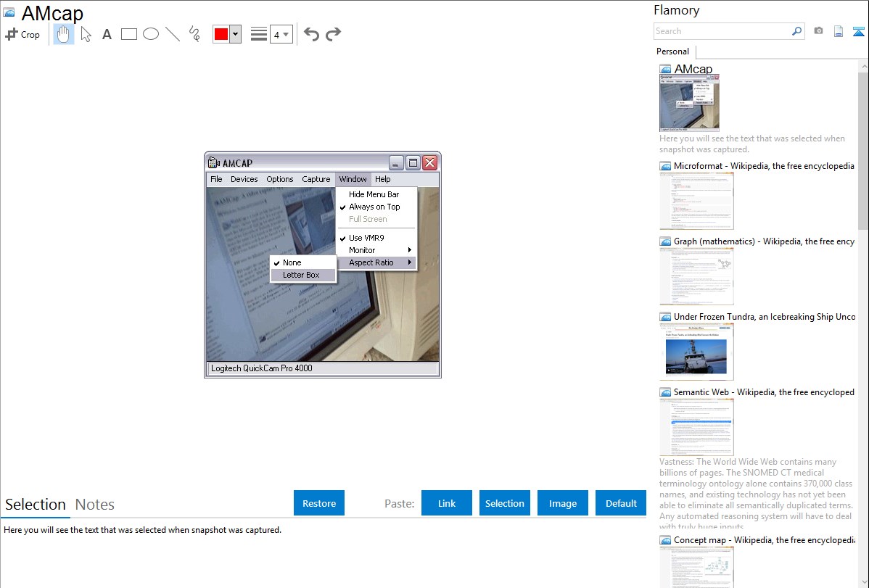Viewport: 869px width, 588px height.
Task: Open the File menu in AMCAP
Action: tap(216, 179)
